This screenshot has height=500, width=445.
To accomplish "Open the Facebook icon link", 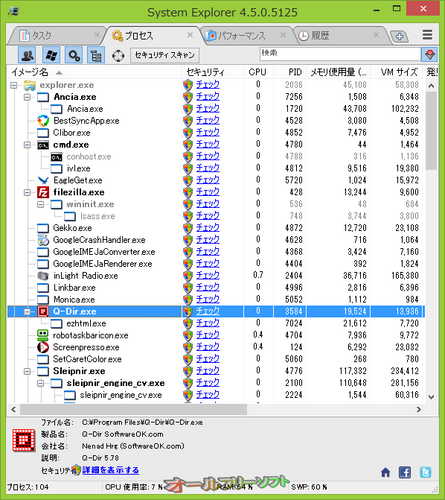I will (x=405, y=472).
